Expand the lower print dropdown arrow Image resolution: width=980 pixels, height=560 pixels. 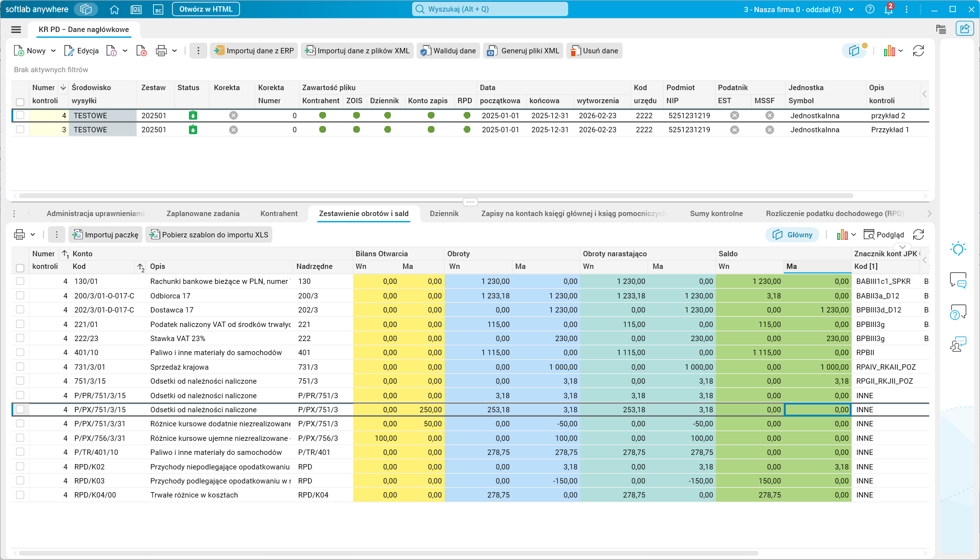(32, 235)
